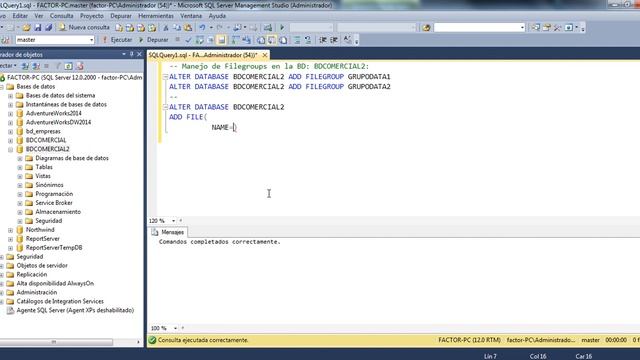The image size is (640, 360).
Task: Start a new query with Nueva consulta
Action: (x=84, y=27)
